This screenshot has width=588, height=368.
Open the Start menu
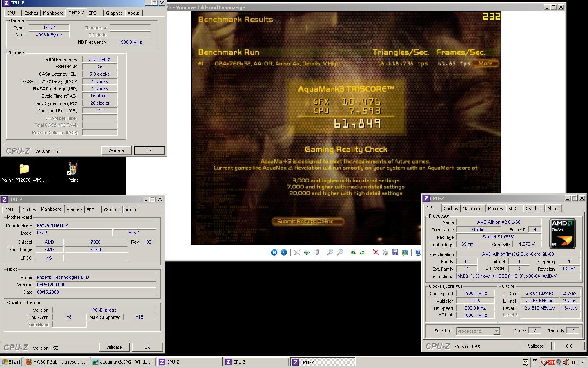tap(11, 362)
